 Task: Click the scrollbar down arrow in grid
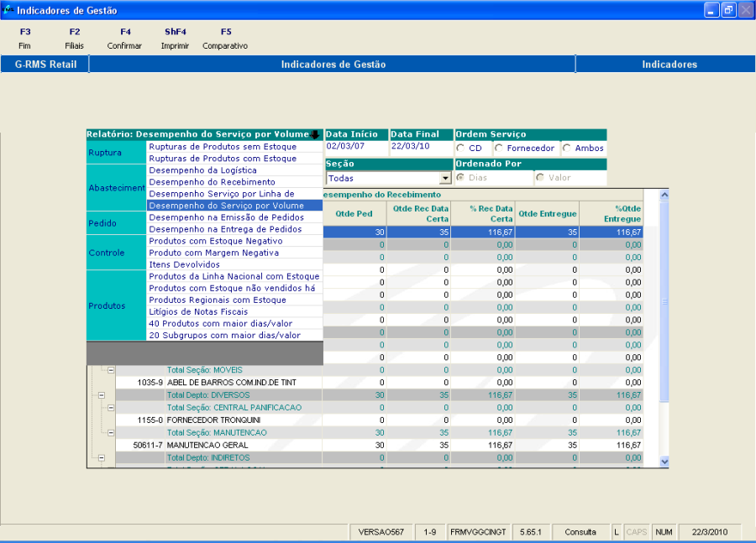[663, 461]
